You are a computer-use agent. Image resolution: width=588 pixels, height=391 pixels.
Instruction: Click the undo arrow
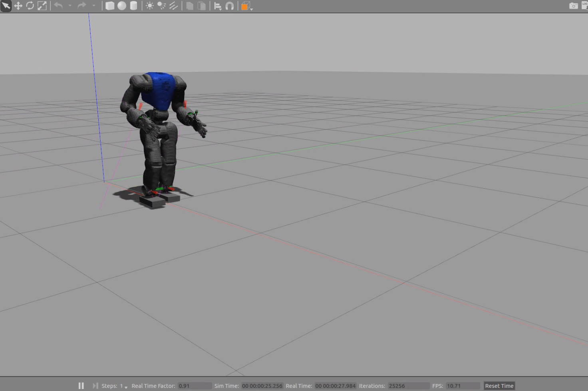(58, 6)
